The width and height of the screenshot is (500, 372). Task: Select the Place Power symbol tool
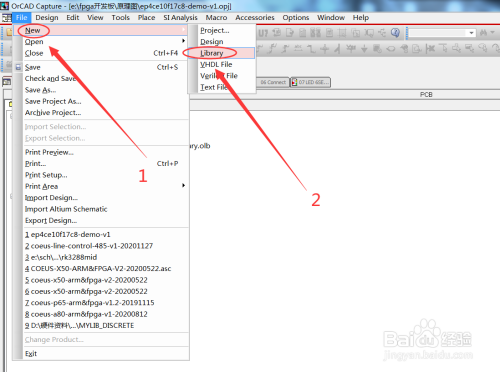351,48
